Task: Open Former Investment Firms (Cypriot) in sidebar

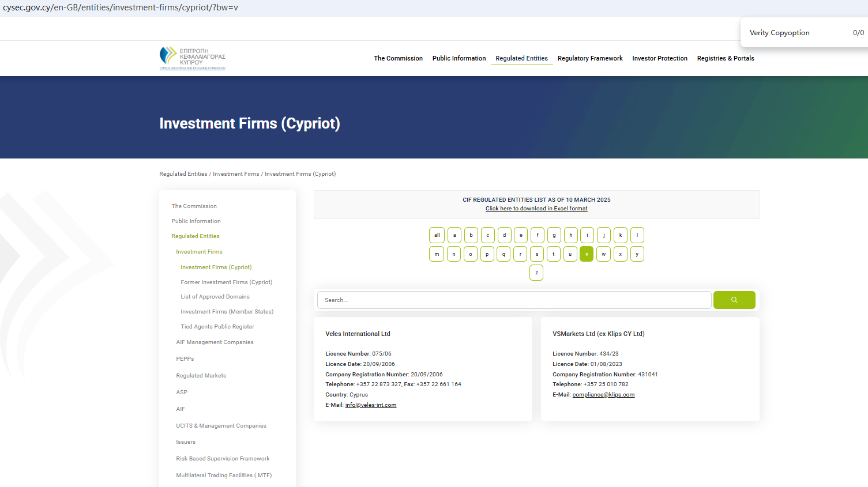Action: (226, 282)
